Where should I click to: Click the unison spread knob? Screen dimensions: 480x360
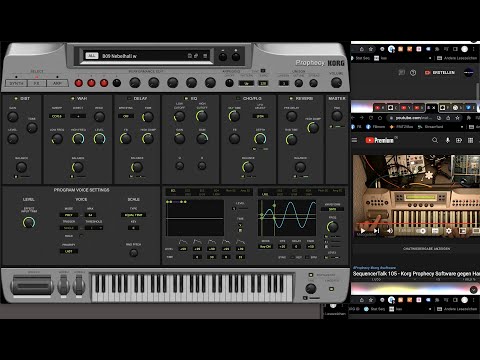313,83
